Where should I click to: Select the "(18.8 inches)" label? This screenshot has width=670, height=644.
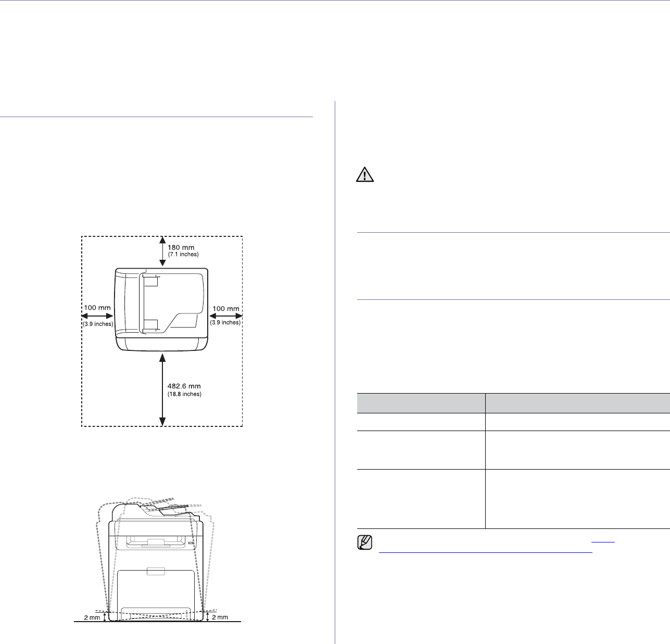pos(185,394)
